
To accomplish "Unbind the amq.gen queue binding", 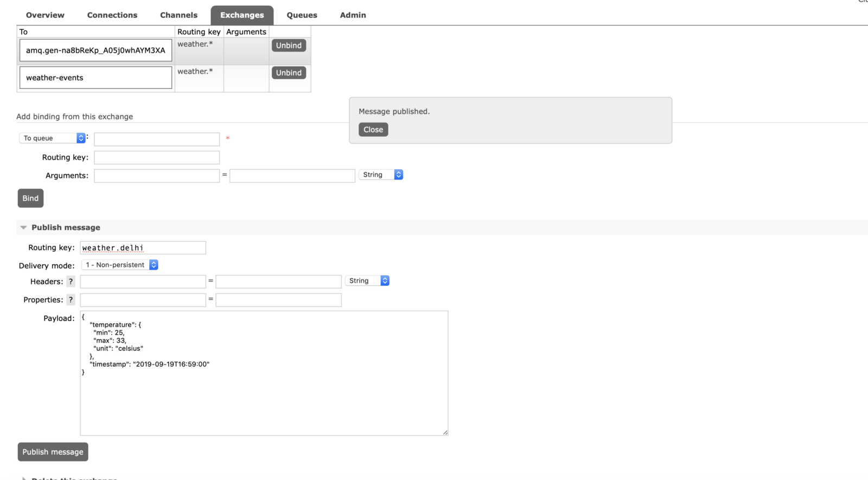I will tap(289, 46).
